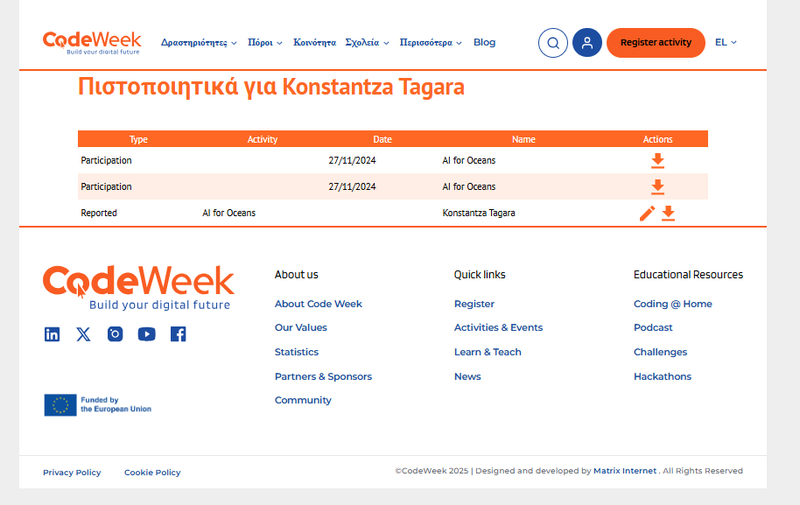Expand the Πόροι dropdown menu

pyautogui.click(x=265, y=43)
